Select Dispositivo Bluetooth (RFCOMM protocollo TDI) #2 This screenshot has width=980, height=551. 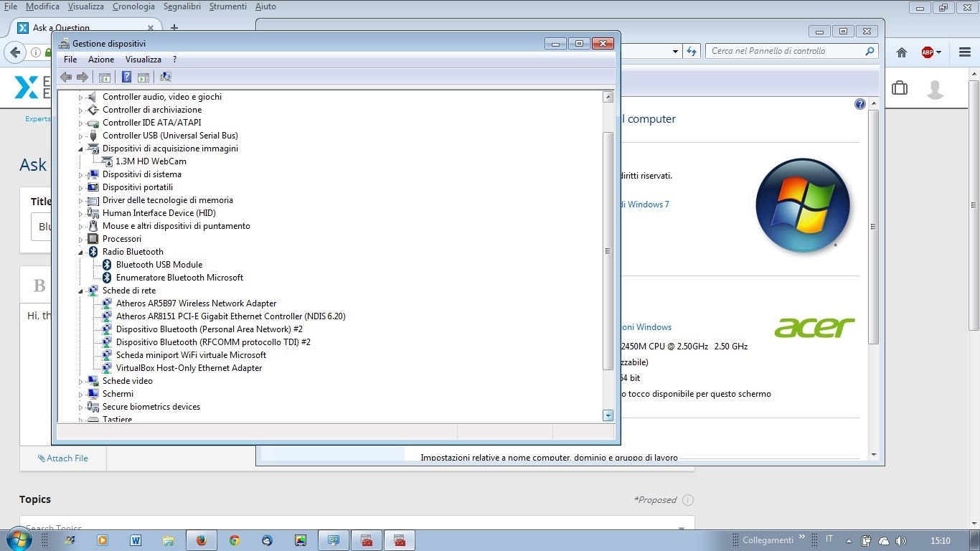213,342
